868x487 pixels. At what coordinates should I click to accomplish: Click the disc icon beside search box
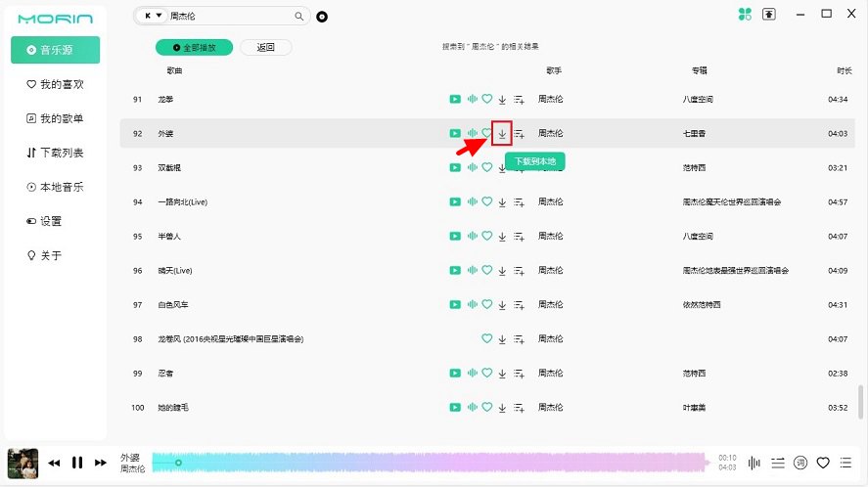click(322, 17)
